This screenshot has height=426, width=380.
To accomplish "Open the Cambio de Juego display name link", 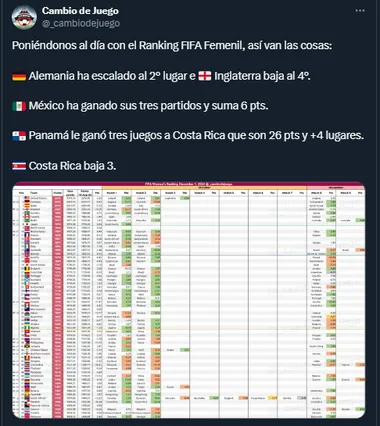I will click(x=80, y=11).
